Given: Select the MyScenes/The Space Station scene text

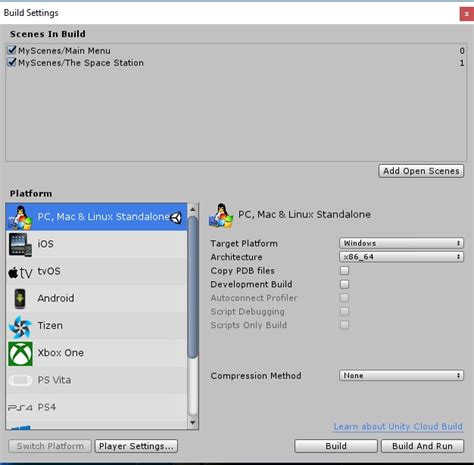Looking at the screenshot, I should point(81,63).
